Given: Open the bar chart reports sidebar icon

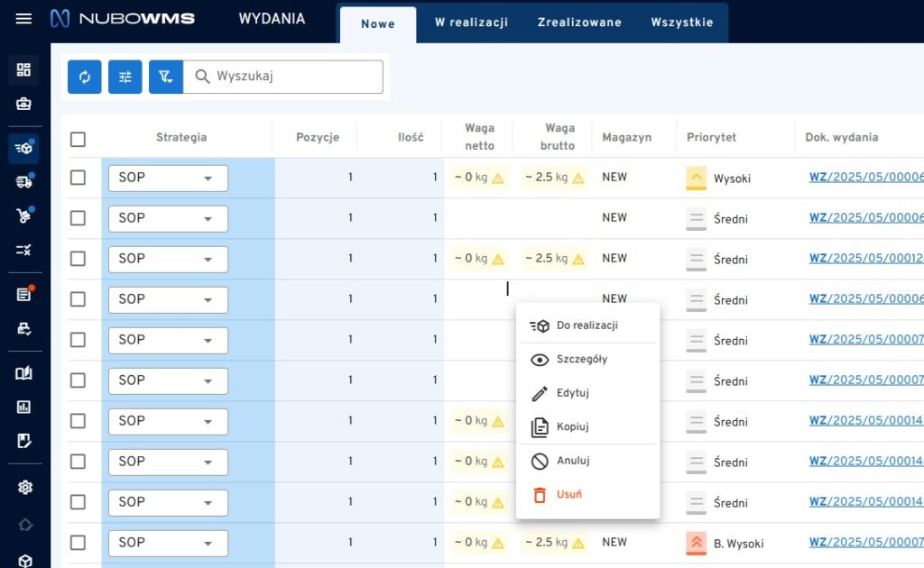Looking at the screenshot, I should [24, 407].
